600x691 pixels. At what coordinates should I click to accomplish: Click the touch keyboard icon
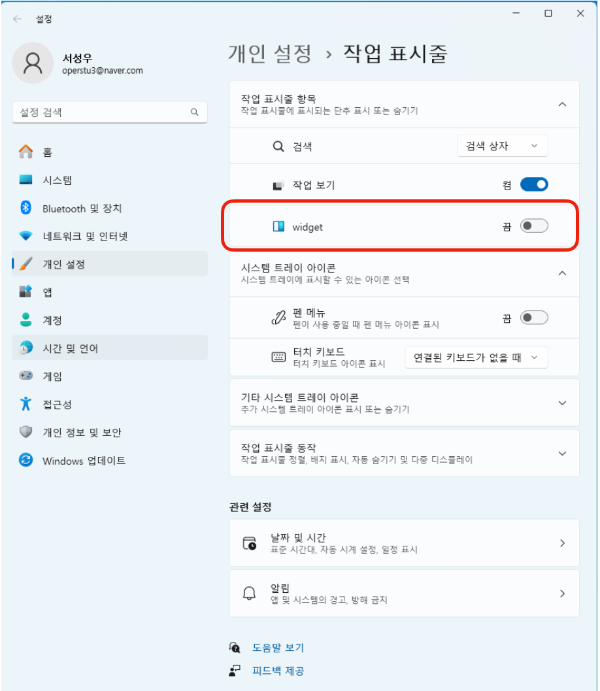pyautogui.click(x=278, y=357)
